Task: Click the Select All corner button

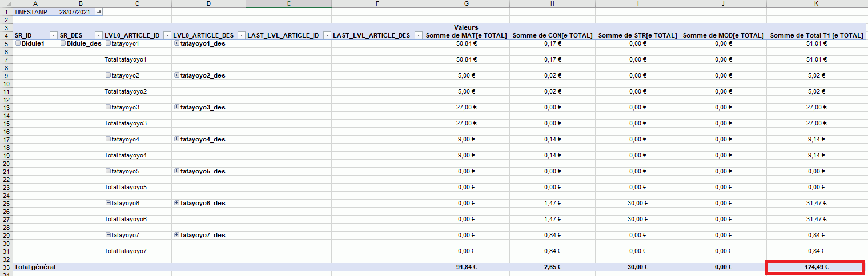Action: coord(6,4)
